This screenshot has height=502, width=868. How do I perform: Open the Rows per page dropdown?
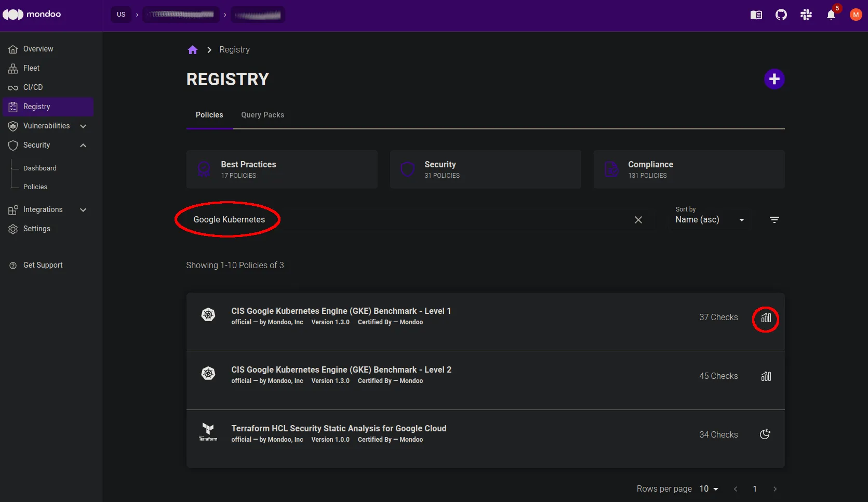(709, 489)
